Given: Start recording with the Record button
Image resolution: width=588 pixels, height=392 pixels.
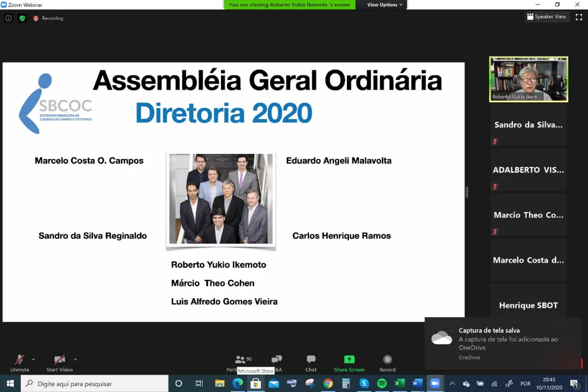Looking at the screenshot, I should (x=387, y=363).
